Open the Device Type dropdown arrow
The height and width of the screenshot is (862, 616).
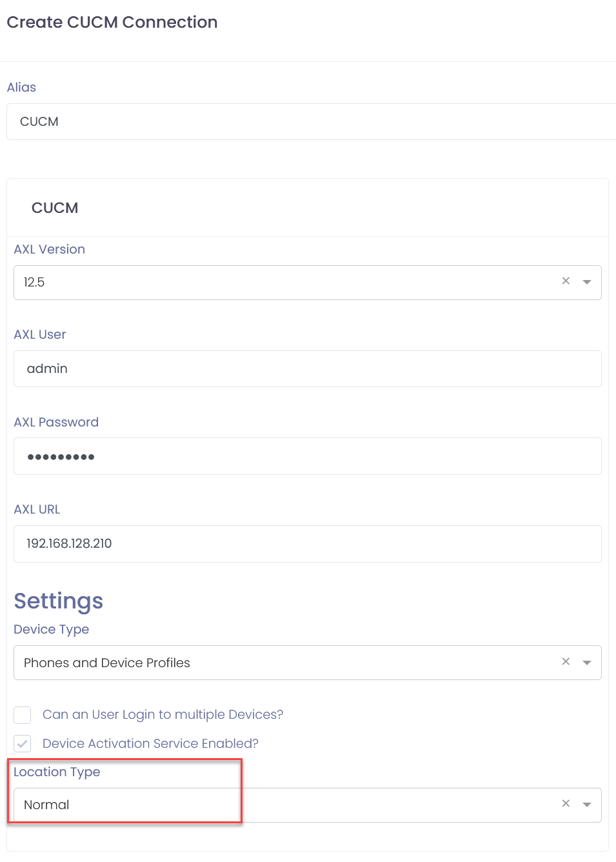click(x=587, y=663)
